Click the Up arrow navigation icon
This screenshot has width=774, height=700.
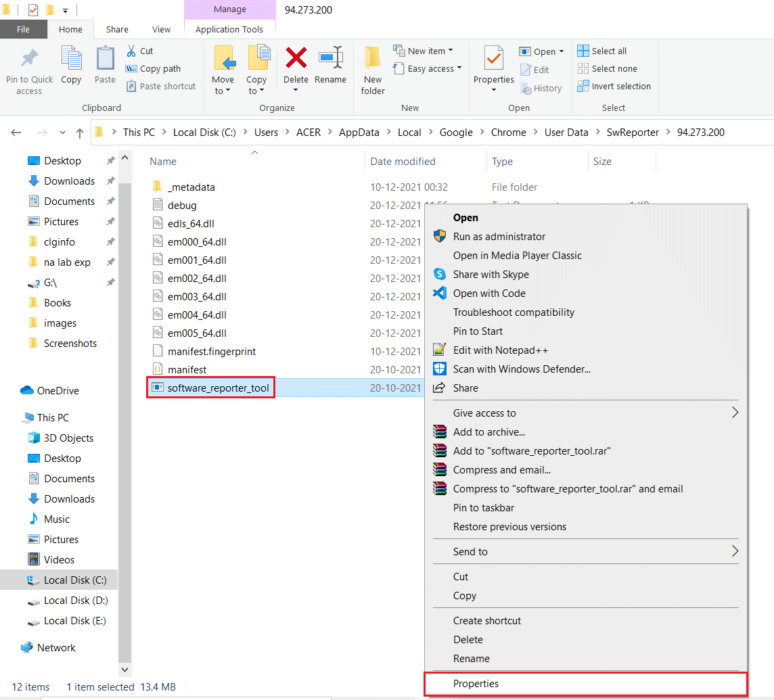(80, 133)
